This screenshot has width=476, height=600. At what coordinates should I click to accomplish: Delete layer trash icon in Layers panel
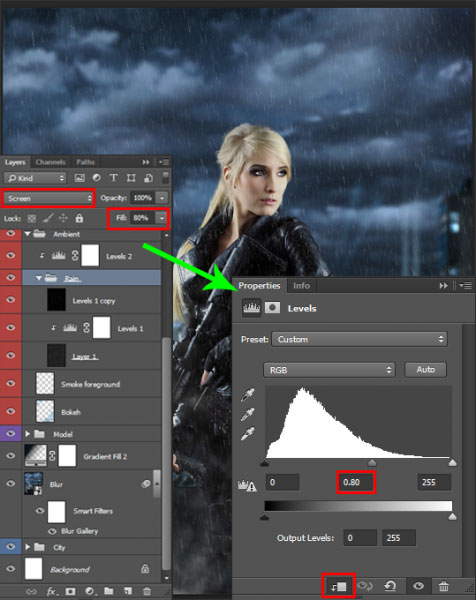[x=147, y=591]
